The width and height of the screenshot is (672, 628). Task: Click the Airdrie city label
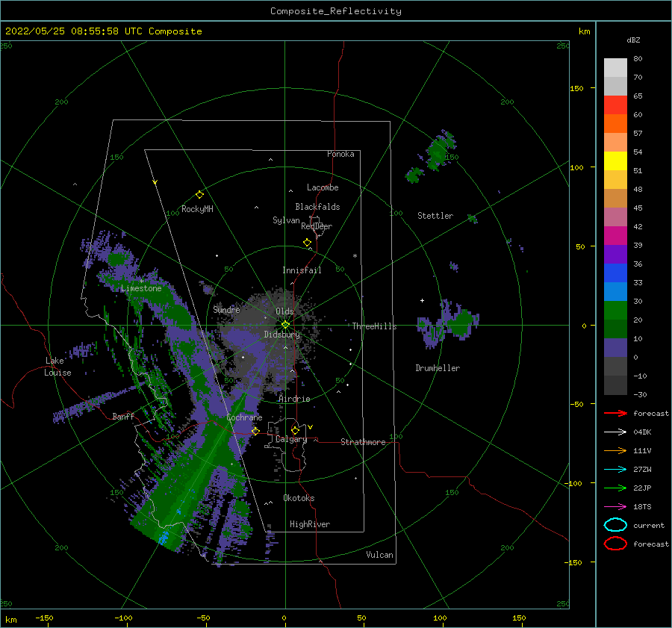click(294, 399)
